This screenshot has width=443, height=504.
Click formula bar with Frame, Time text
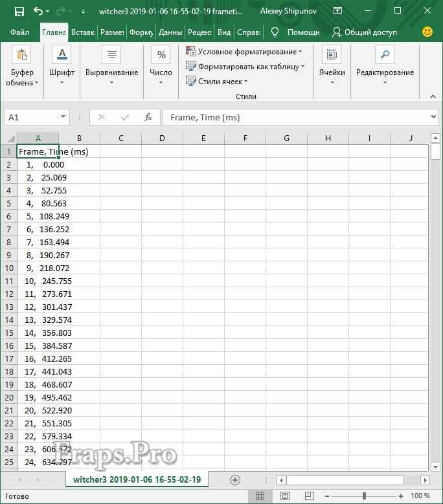(x=296, y=117)
